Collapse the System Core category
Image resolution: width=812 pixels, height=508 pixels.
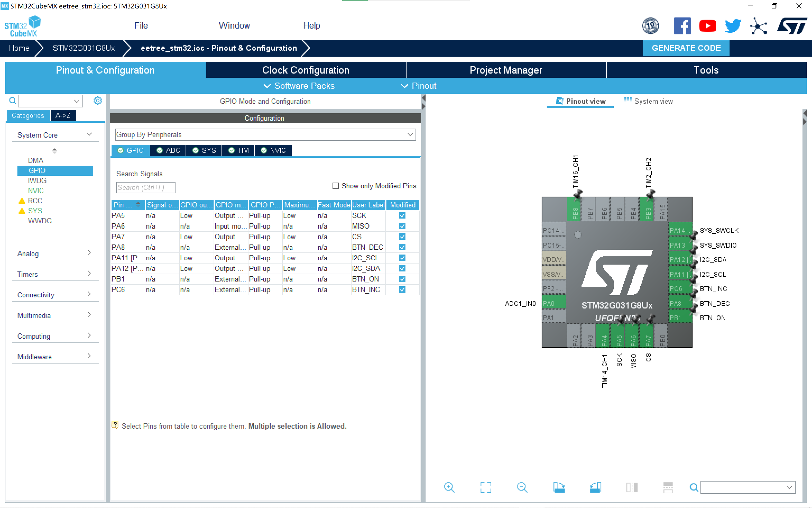point(55,135)
